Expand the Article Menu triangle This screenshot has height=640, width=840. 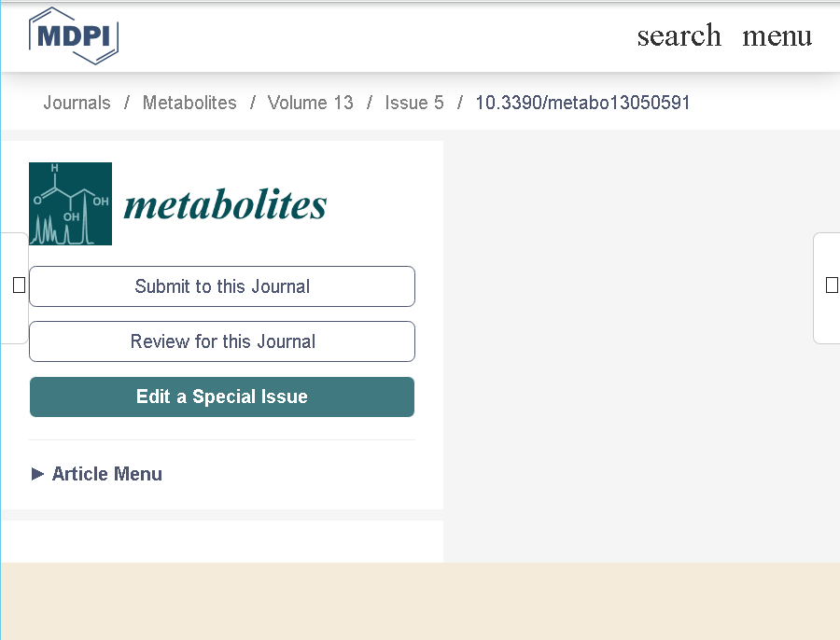[37, 474]
